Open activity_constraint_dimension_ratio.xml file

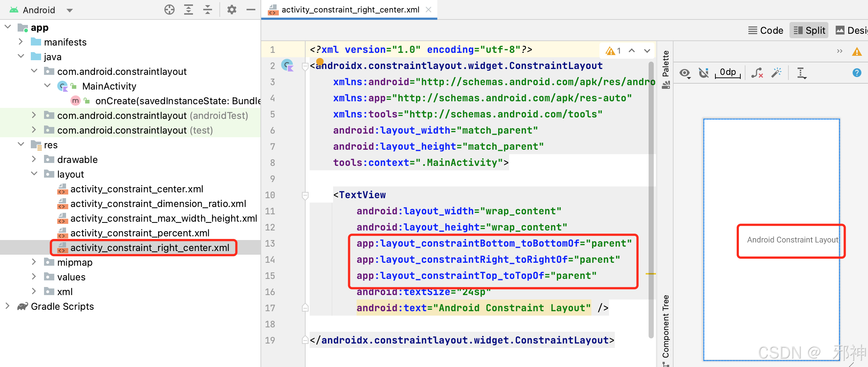coord(158,204)
